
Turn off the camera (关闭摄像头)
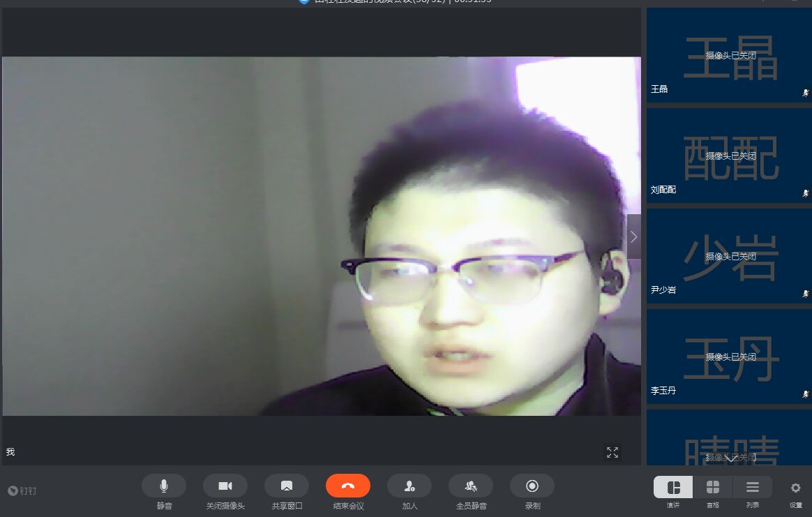pos(225,486)
